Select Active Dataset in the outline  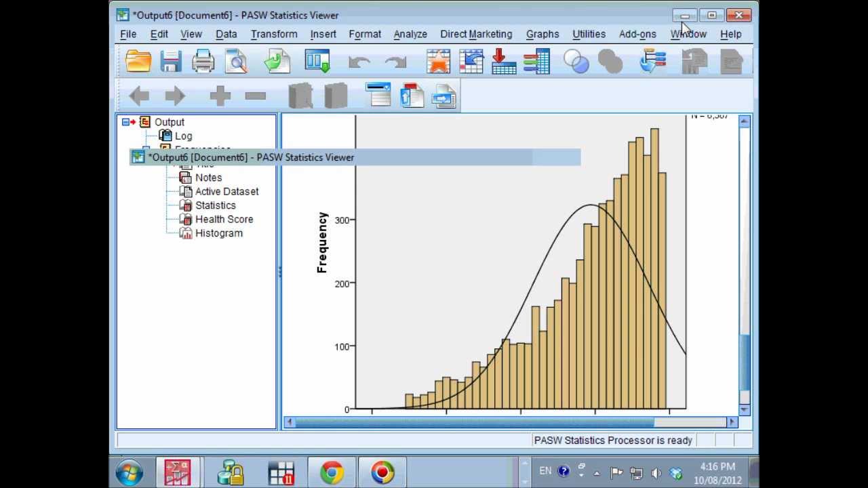227,192
